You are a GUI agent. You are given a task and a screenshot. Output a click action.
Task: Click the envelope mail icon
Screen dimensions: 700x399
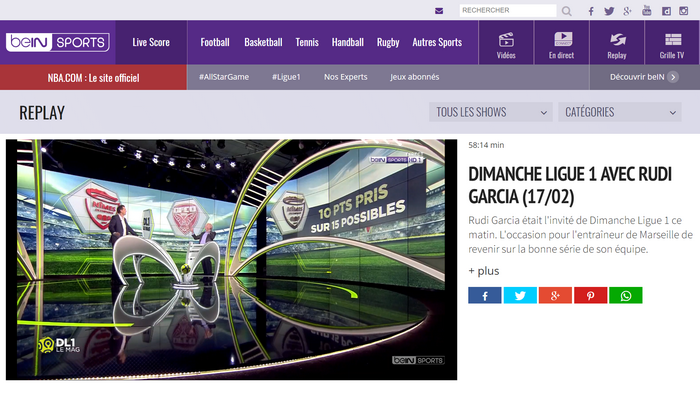(439, 11)
